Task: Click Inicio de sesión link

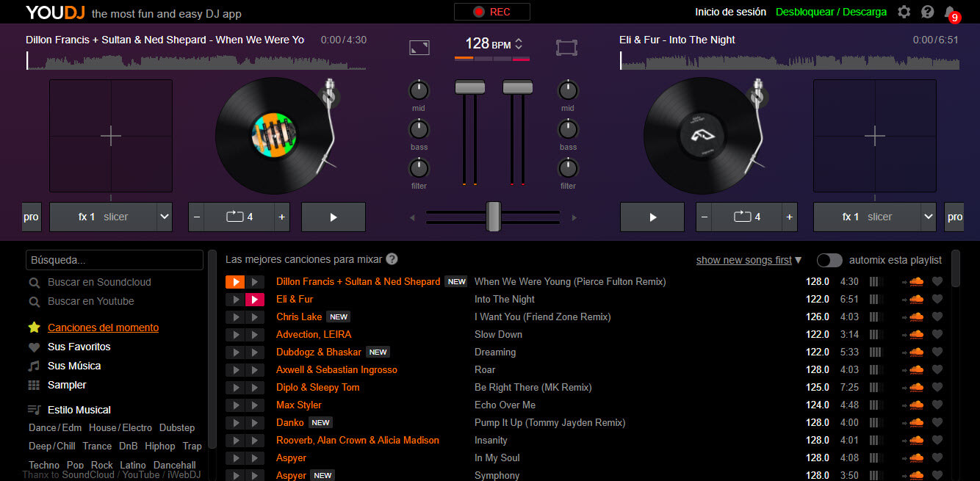Action: 730,12
